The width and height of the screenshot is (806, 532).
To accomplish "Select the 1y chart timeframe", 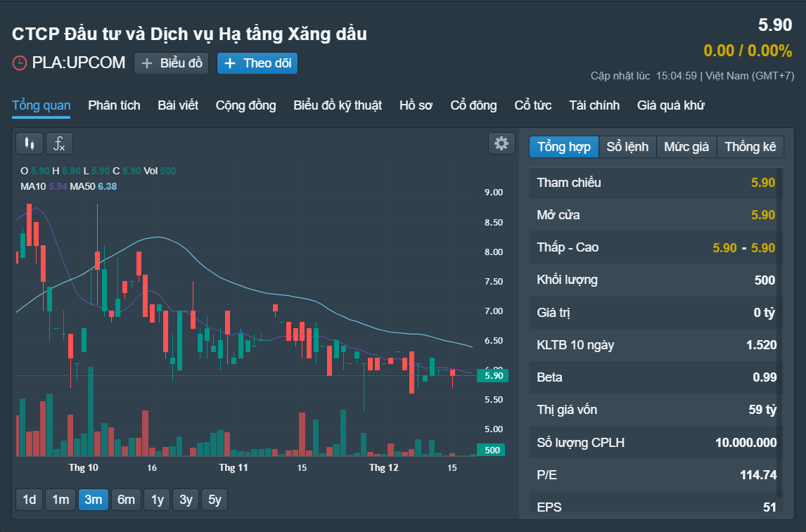I will click(157, 500).
